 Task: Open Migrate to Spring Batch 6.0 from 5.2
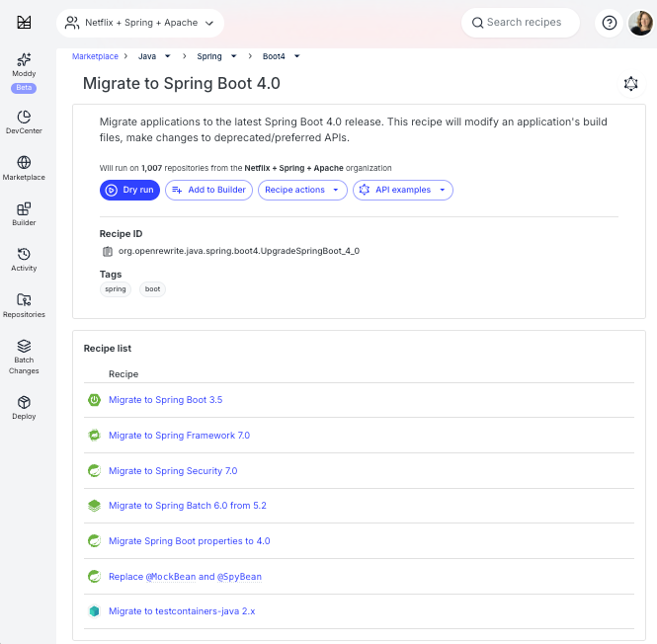188,506
